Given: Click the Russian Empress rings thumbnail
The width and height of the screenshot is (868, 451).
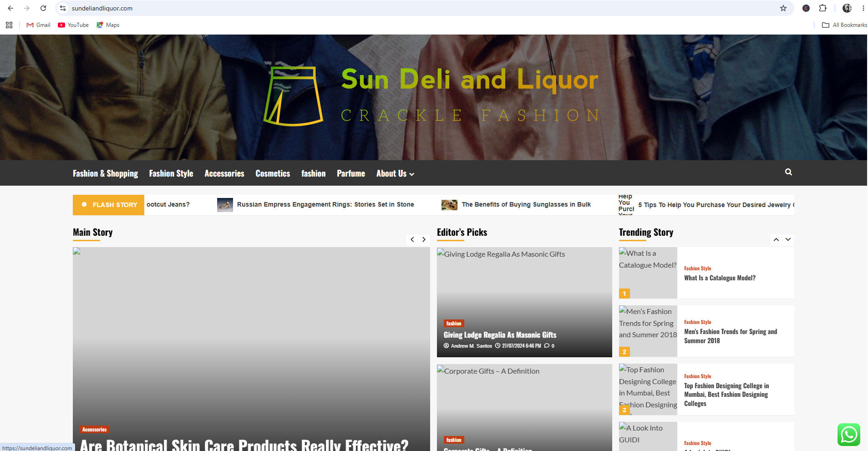Looking at the screenshot, I should 225,205.
